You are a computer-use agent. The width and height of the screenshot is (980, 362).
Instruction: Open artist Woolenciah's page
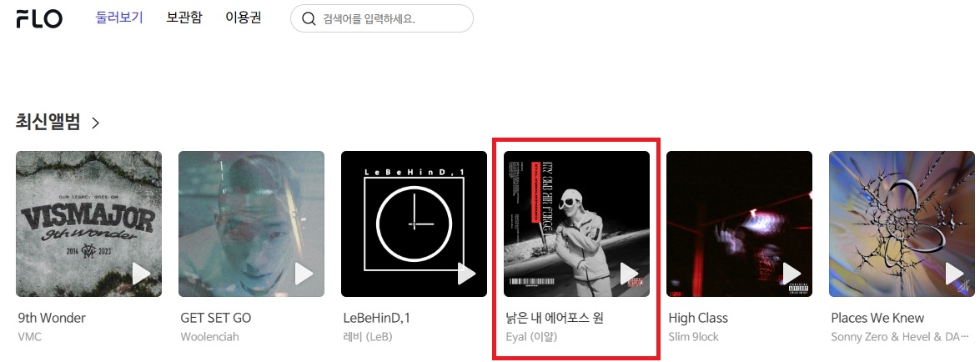[x=210, y=336]
